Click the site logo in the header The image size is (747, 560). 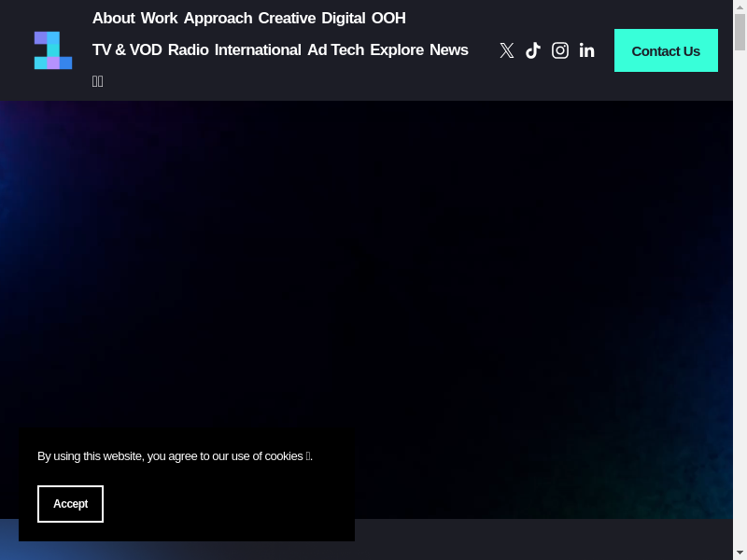[53, 50]
